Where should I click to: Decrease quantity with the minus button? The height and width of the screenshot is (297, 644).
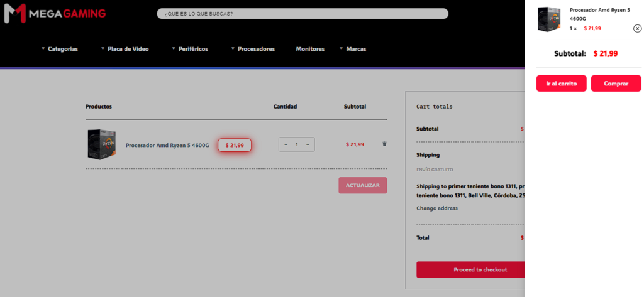tap(286, 144)
